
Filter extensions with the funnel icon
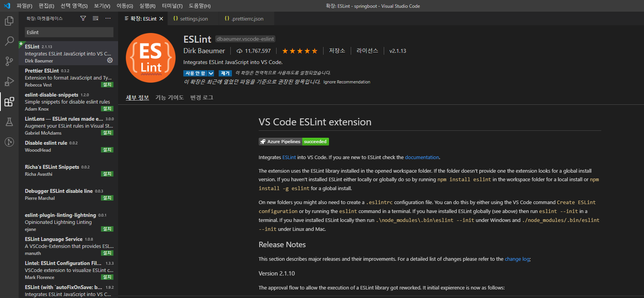pos(83,18)
